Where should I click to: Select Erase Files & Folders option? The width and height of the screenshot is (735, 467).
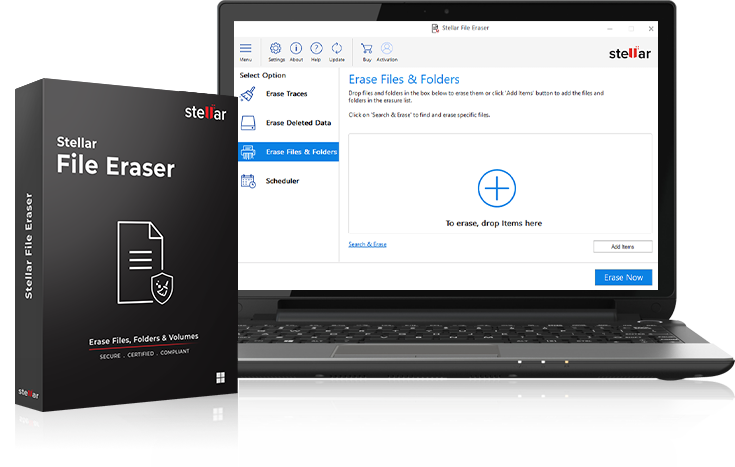click(x=301, y=152)
